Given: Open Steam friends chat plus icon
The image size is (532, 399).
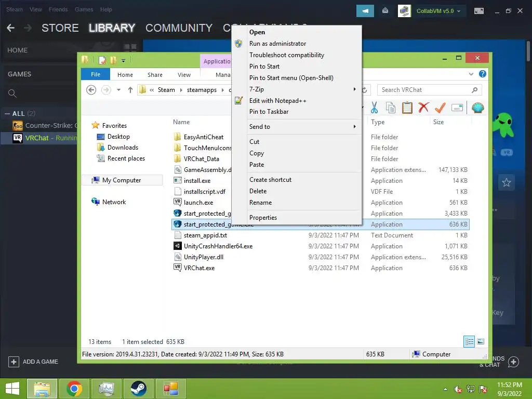Looking at the screenshot, I should click(513, 362).
